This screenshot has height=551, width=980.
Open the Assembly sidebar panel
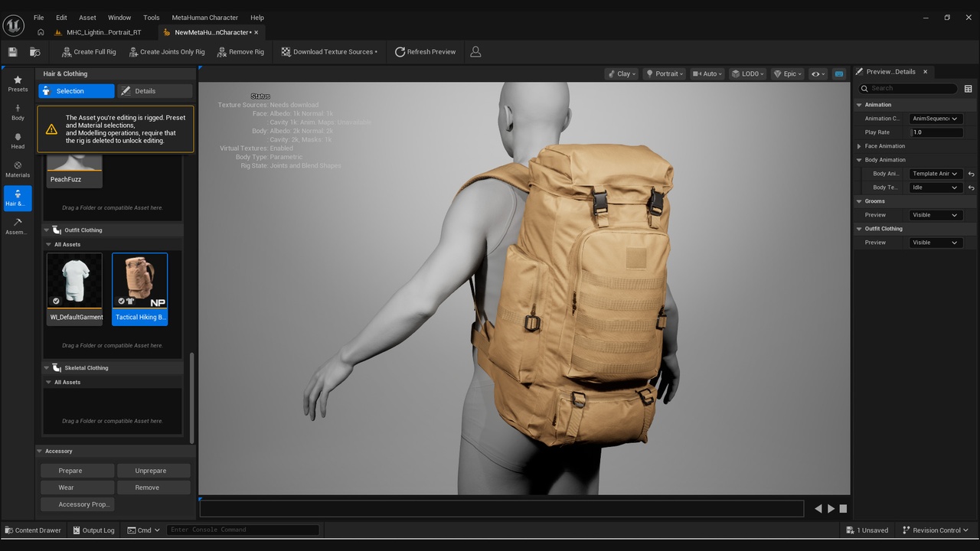[x=18, y=227]
